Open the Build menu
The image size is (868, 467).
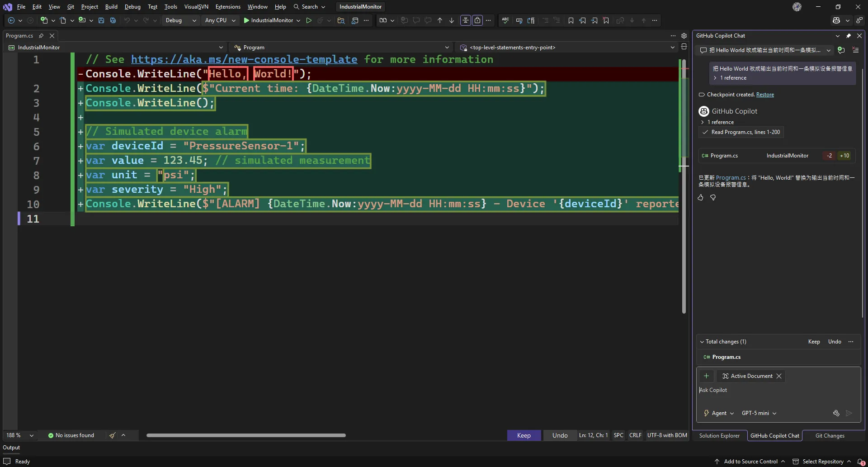111,7
